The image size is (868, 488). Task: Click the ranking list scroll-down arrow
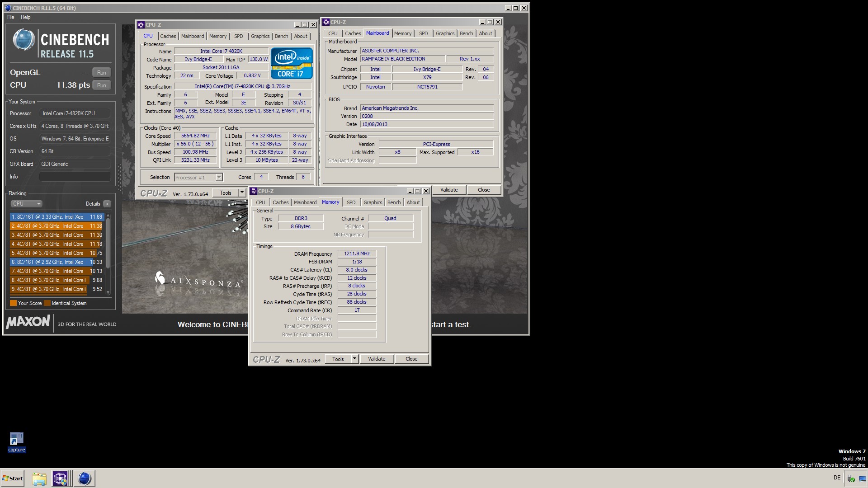108,292
